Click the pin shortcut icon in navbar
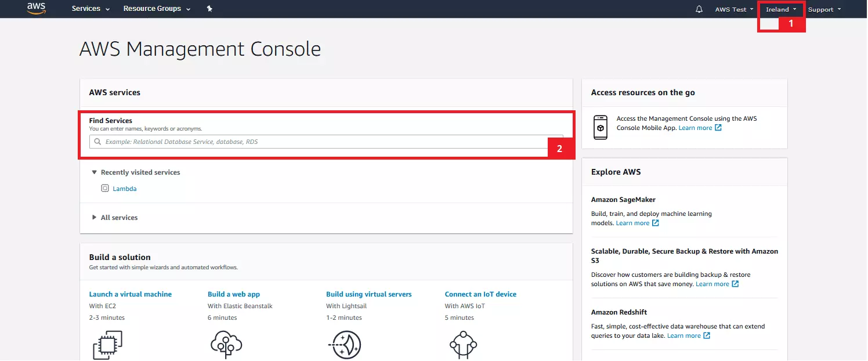The image size is (868, 361). (x=209, y=9)
